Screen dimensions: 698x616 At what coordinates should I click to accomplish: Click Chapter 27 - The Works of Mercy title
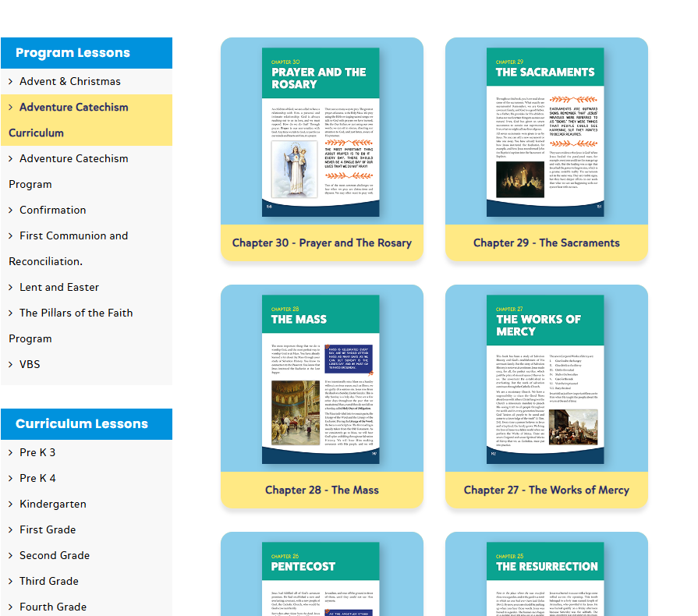546,490
